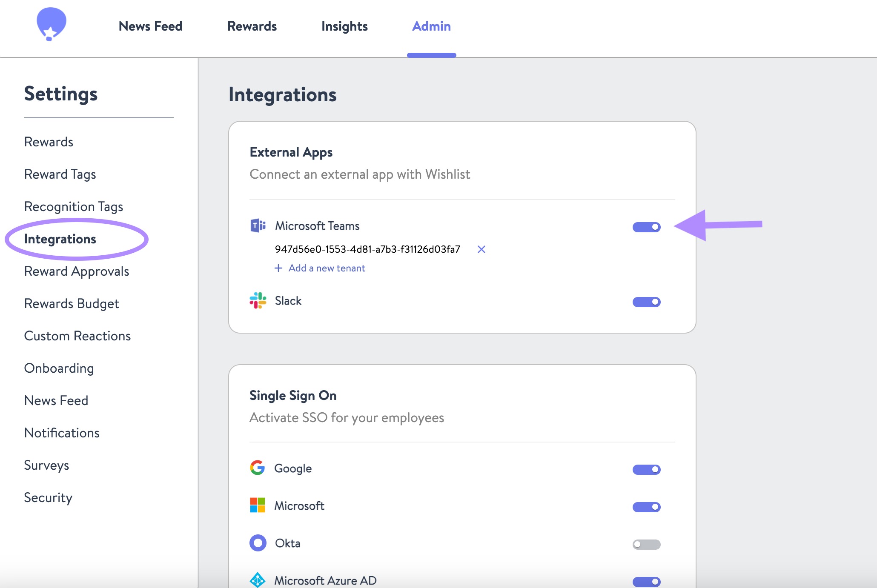Click the Microsoft Azure AD icon

(x=258, y=580)
